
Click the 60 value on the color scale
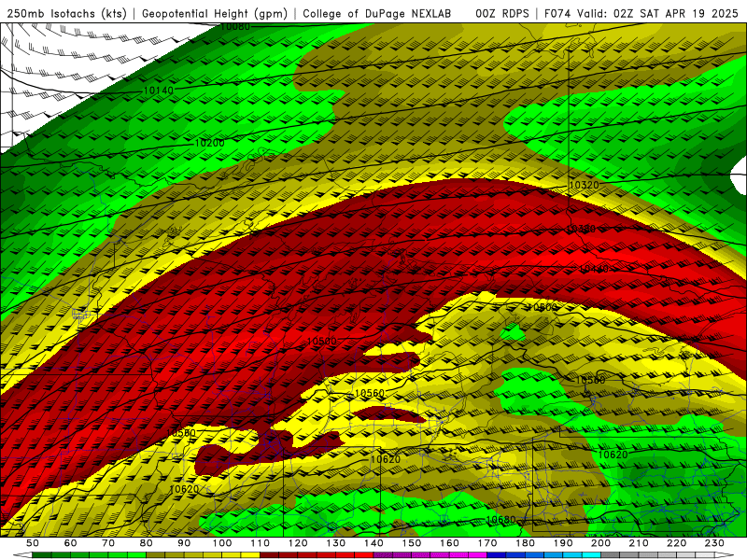(71, 543)
